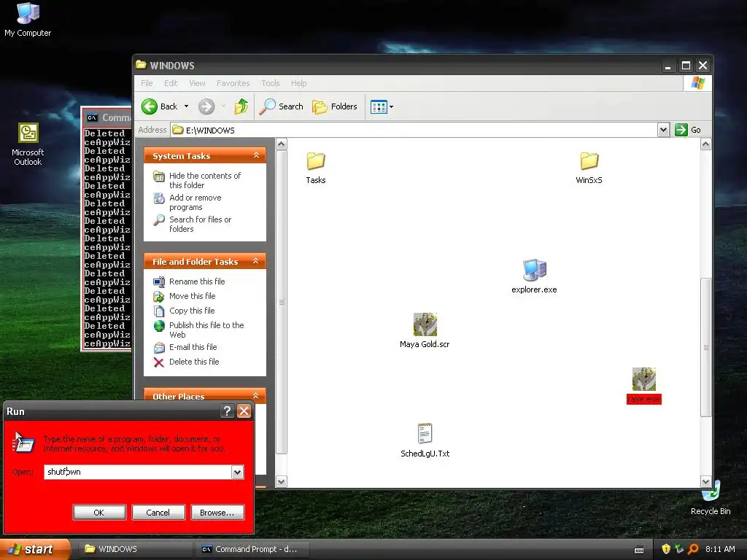Image resolution: width=747 pixels, height=560 pixels.
Task: Collapse the File and Folder Tasks panel
Action: (x=256, y=261)
